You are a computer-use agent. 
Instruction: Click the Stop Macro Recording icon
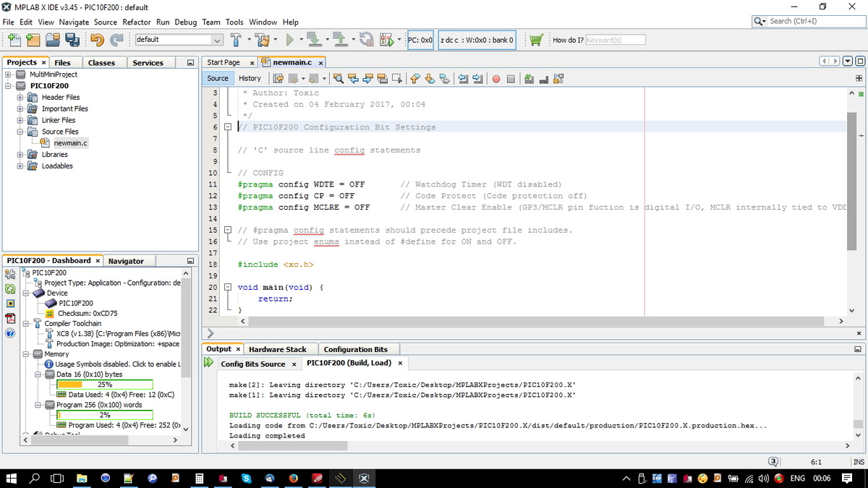pos(511,78)
